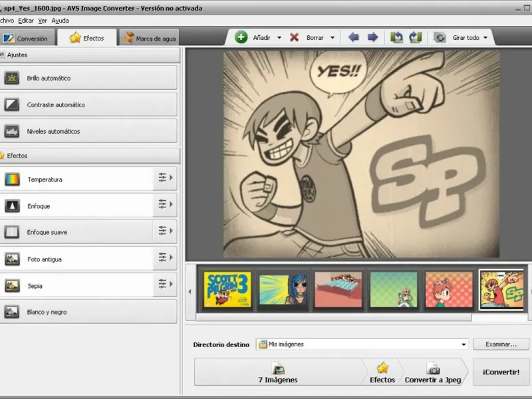Click the star icon on Efectos tab
This screenshot has width=532, height=399.
(75, 37)
